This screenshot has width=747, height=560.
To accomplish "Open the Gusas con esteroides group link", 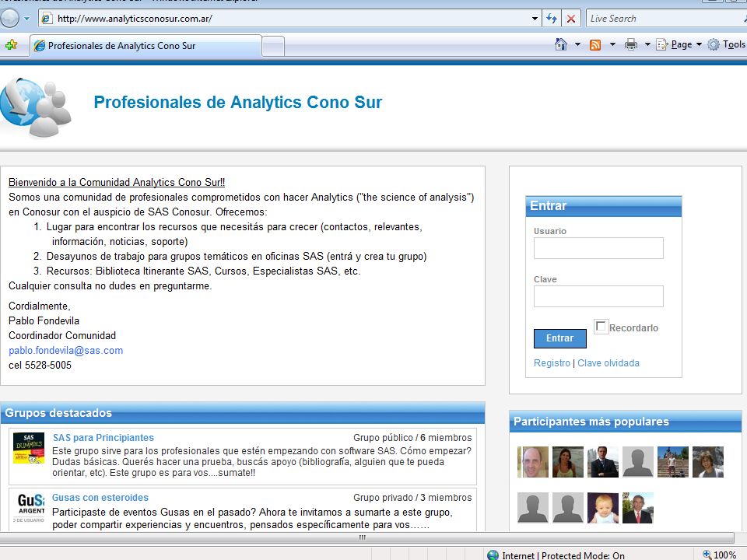I will click(x=100, y=498).
